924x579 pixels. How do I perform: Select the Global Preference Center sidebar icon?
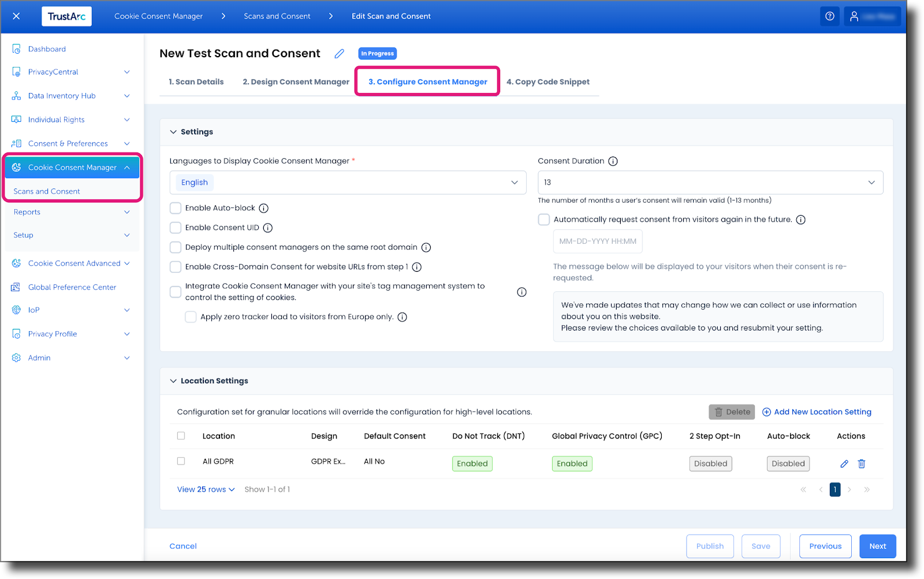(x=16, y=287)
